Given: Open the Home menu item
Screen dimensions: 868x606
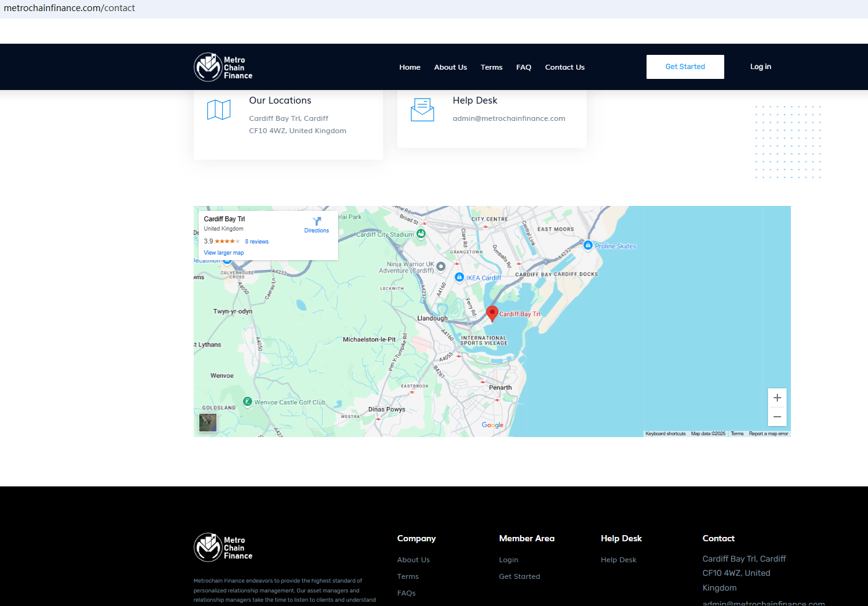Looking at the screenshot, I should (x=410, y=67).
